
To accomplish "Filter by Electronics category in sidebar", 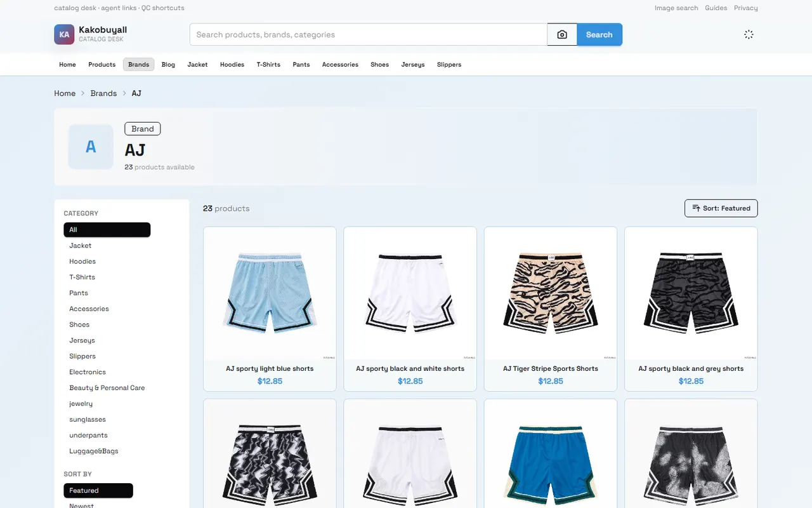I will [x=88, y=372].
